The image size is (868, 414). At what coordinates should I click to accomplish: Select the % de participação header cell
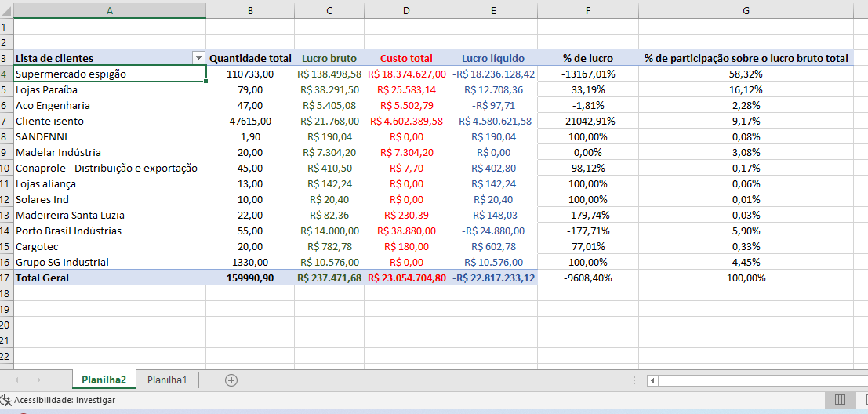coord(746,58)
